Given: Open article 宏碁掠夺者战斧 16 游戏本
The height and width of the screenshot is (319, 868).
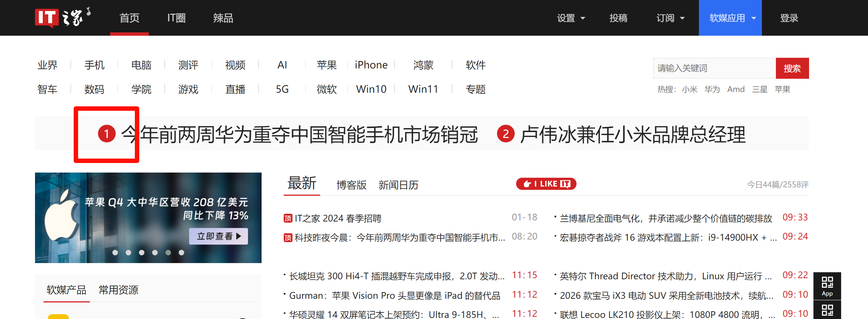Looking at the screenshot, I should tap(668, 238).
